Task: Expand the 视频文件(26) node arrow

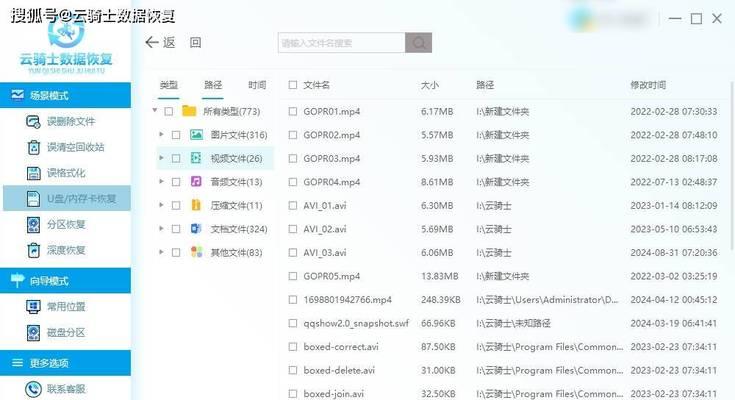Action: (x=161, y=158)
